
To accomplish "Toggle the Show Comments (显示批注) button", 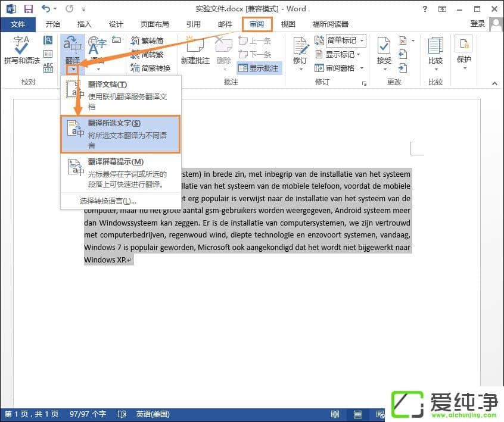I will click(259, 68).
